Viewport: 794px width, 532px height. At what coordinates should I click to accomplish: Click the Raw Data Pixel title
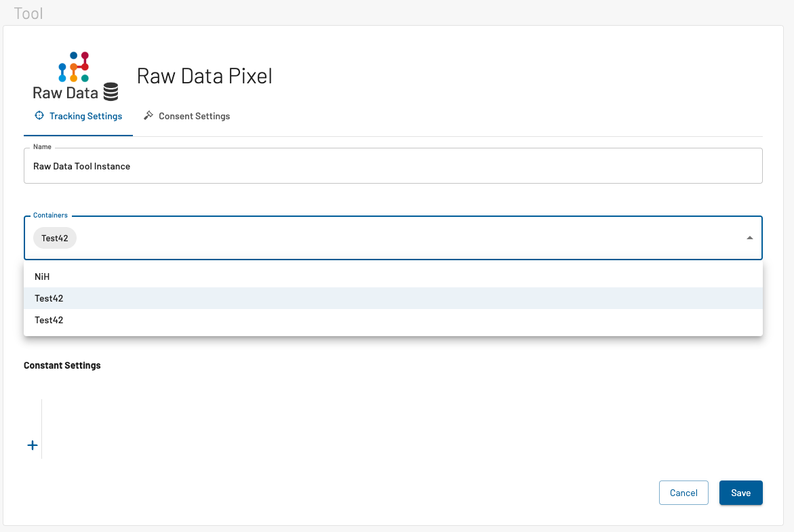point(204,76)
